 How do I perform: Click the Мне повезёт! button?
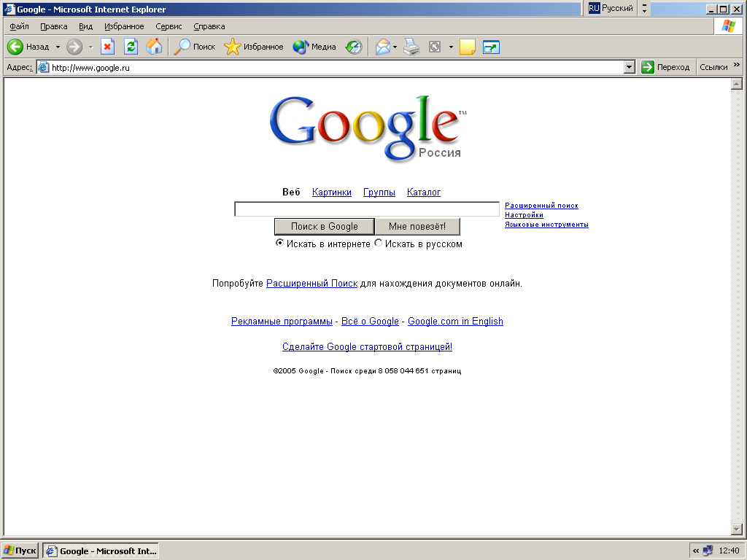point(417,226)
